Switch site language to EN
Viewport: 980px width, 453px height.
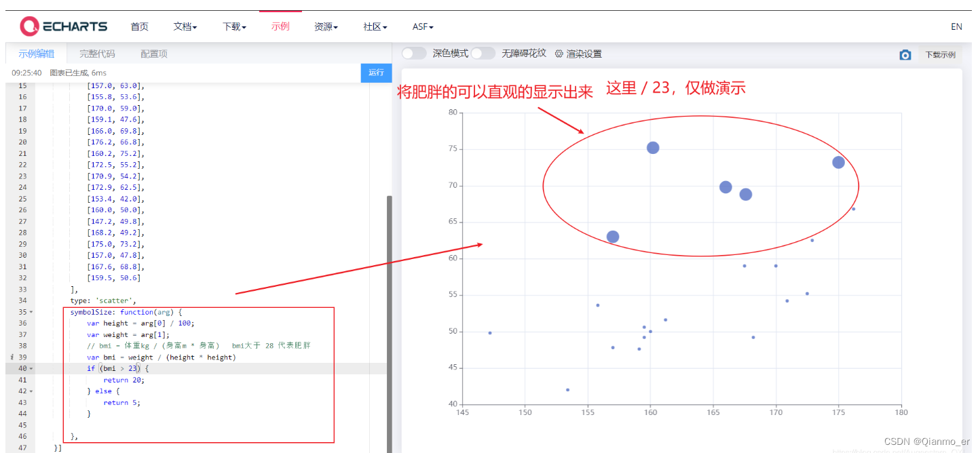956,26
